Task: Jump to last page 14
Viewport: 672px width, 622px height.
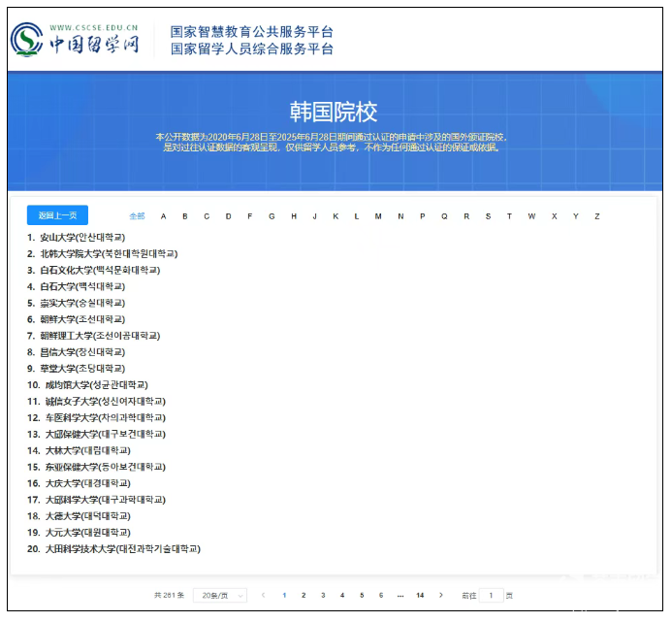Action: tap(420, 595)
